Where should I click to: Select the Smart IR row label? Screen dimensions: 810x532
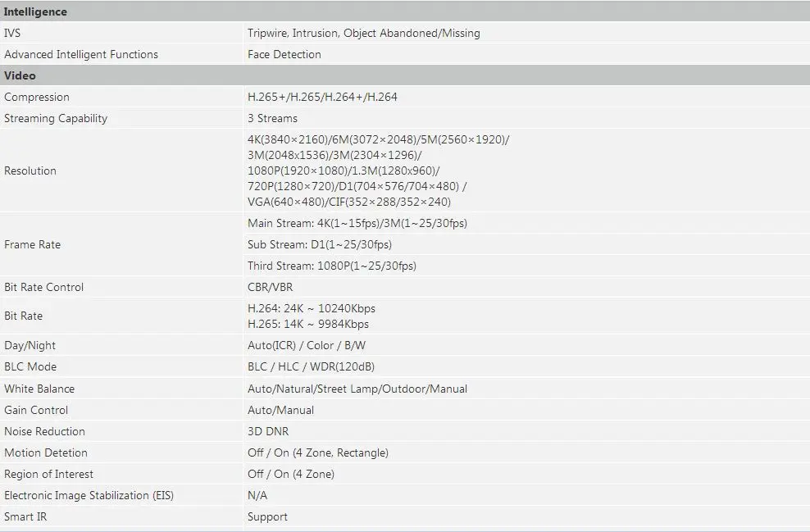point(25,516)
